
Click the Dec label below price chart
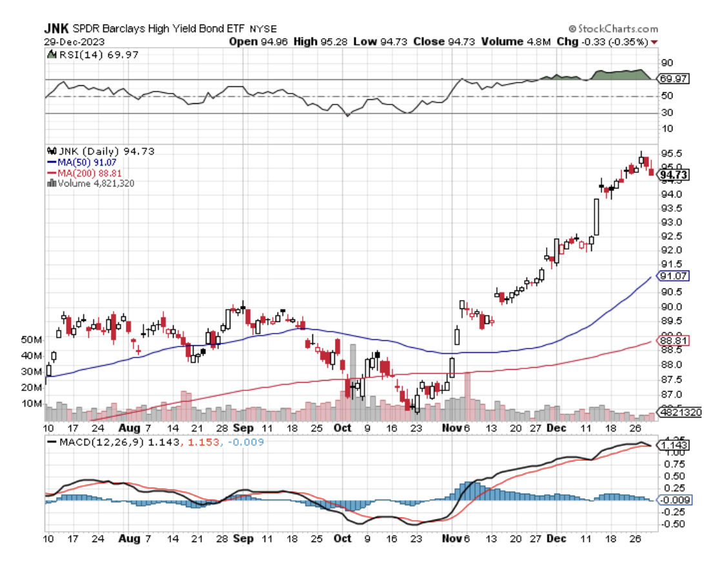pyautogui.click(x=556, y=428)
